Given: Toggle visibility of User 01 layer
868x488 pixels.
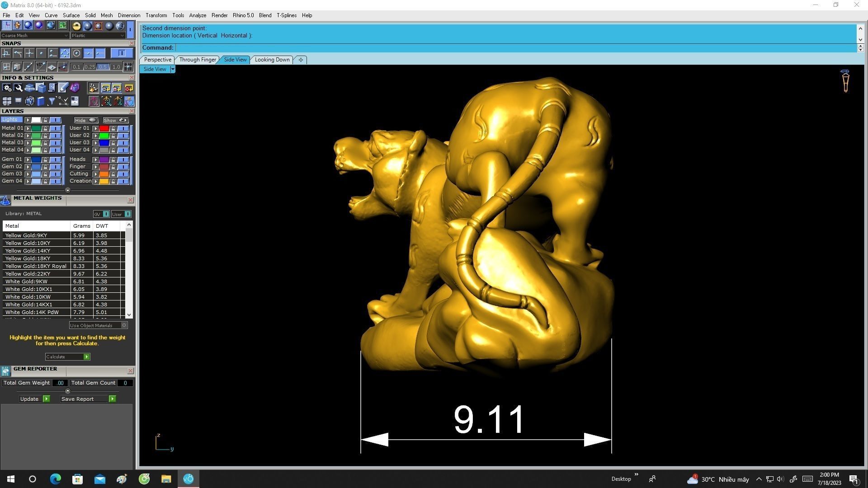Looking at the screenshot, I should (123, 128).
